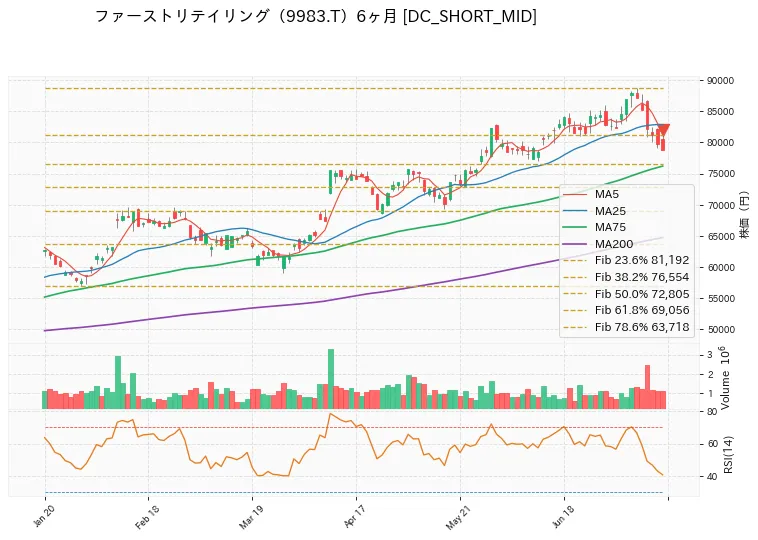Image resolution: width=758 pixels, height=540 pixels.
Task: Click the MA25 legend entry
Action: click(x=595, y=211)
